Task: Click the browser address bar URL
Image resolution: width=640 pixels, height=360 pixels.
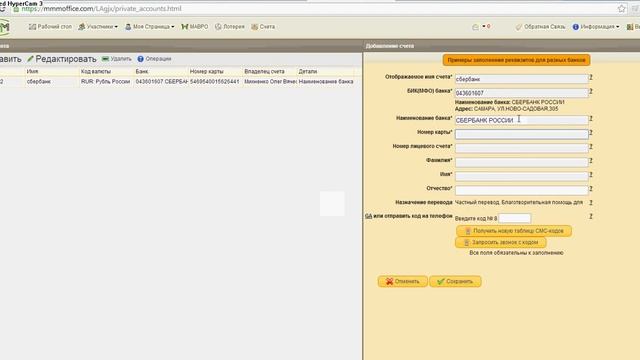Action: [x=102, y=9]
